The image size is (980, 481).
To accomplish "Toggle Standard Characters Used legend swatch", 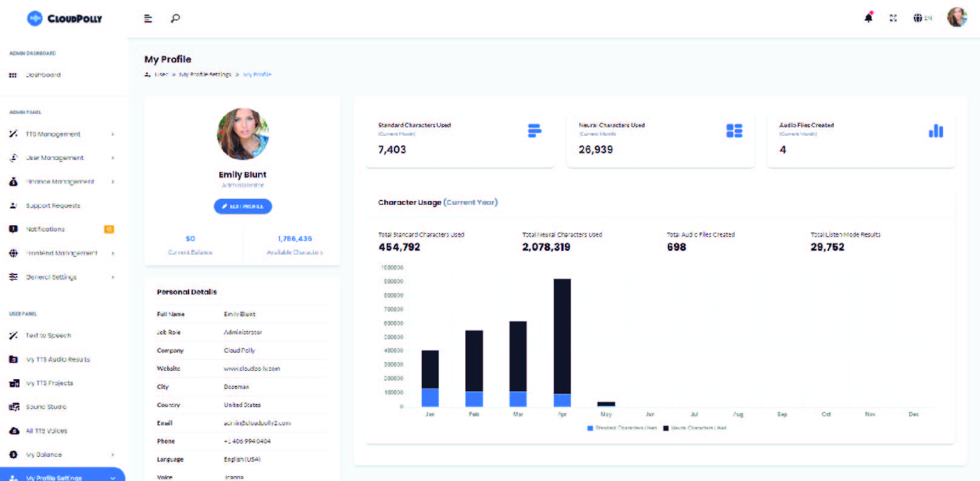I will pyautogui.click(x=590, y=428).
